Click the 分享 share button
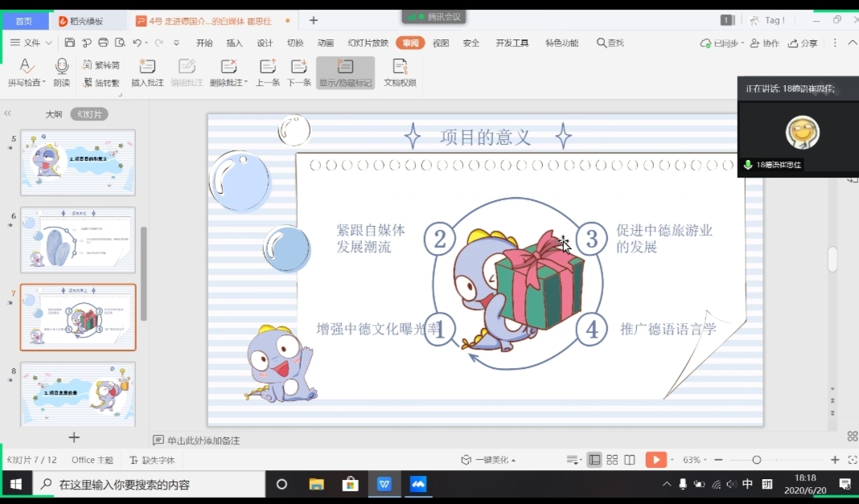The width and height of the screenshot is (859, 504). coord(803,43)
